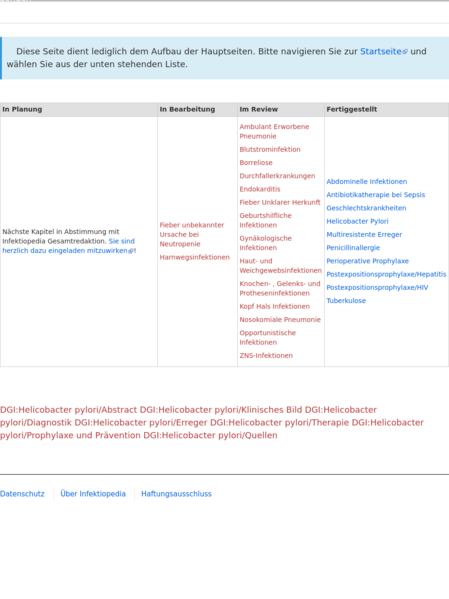The width and height of the screenshot is (449, 599).
Task: Open the Tuberkulose link
Action: (x=346, y=301)
